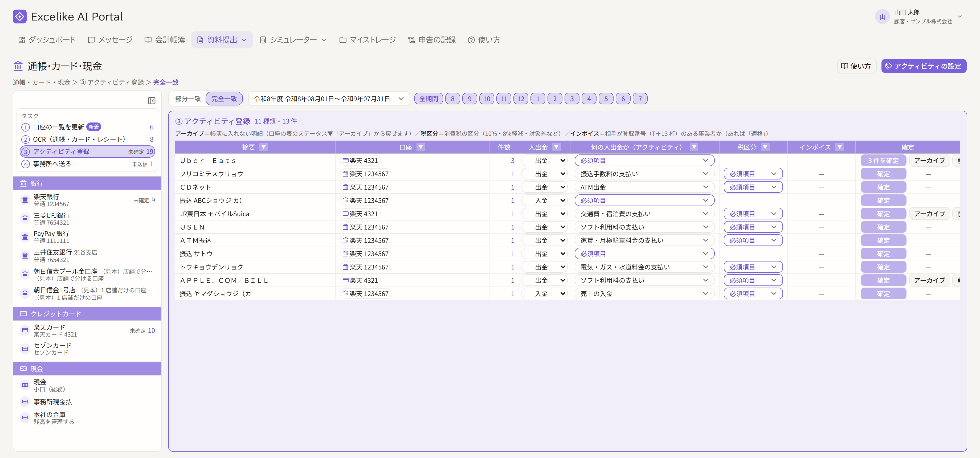Viewport: 980px width, 458px height.
Task: Toggle month 8 filter chip
Action: [452, 99]
